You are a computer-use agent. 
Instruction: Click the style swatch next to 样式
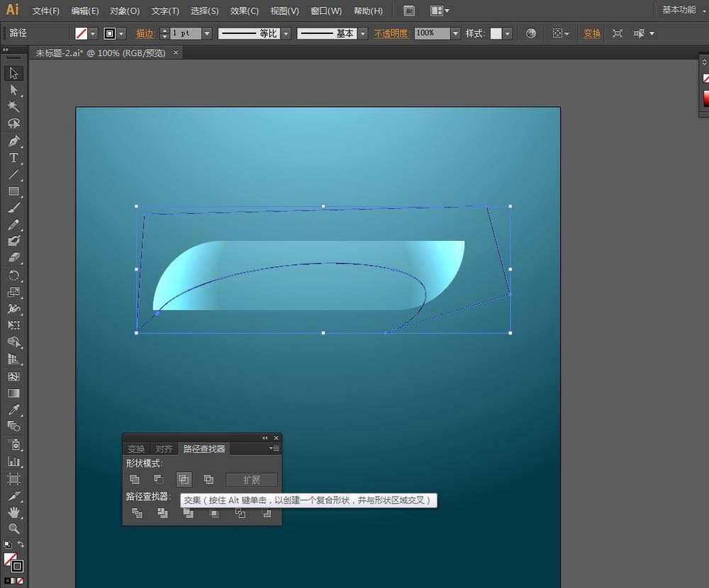tap(496, 33)
